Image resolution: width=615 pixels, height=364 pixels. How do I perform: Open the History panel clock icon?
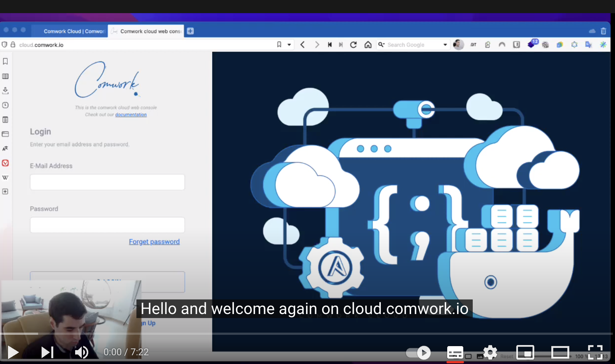click(5, 105)
